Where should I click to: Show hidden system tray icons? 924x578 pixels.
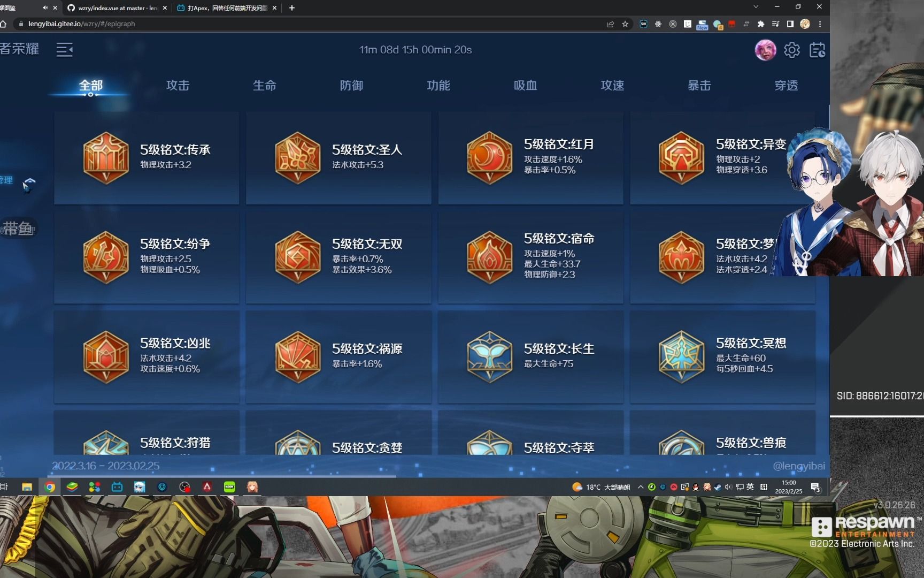click(x=641, y=487)
